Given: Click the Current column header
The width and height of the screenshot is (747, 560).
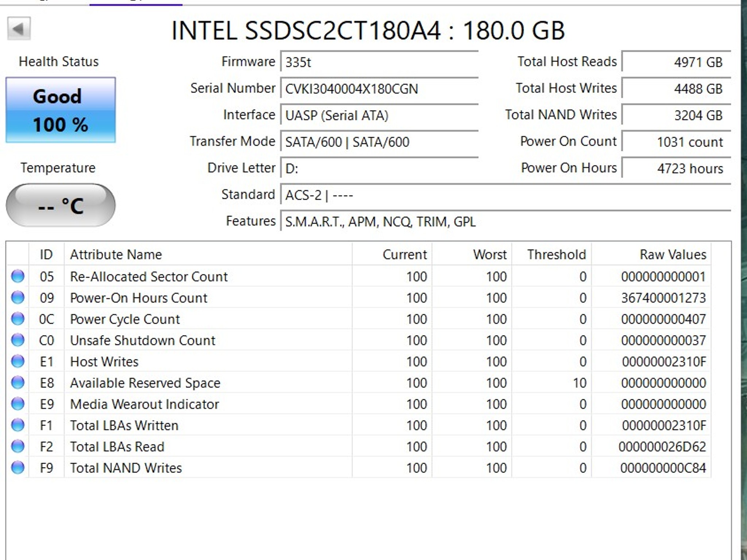Looking at the screenshot, I should (392, 254).
